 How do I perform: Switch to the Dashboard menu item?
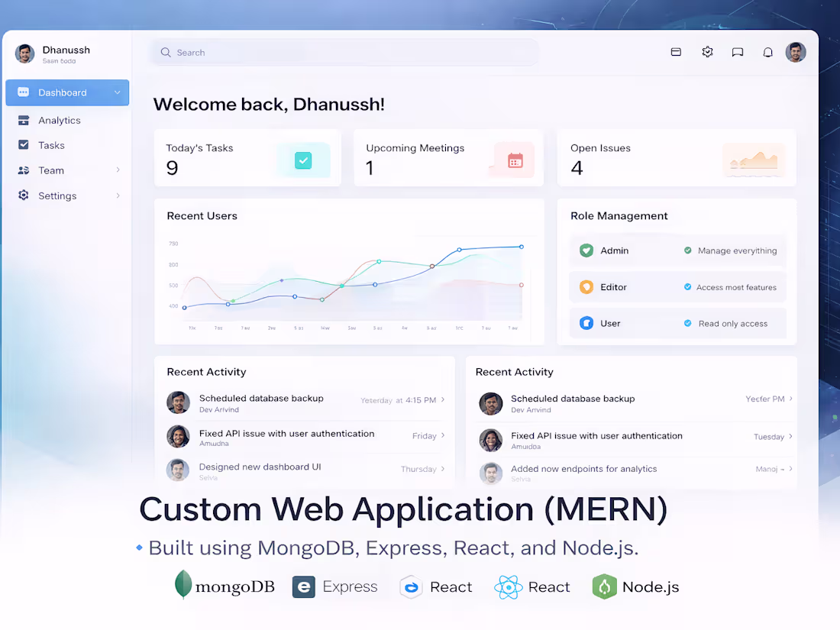coord(63,92)
